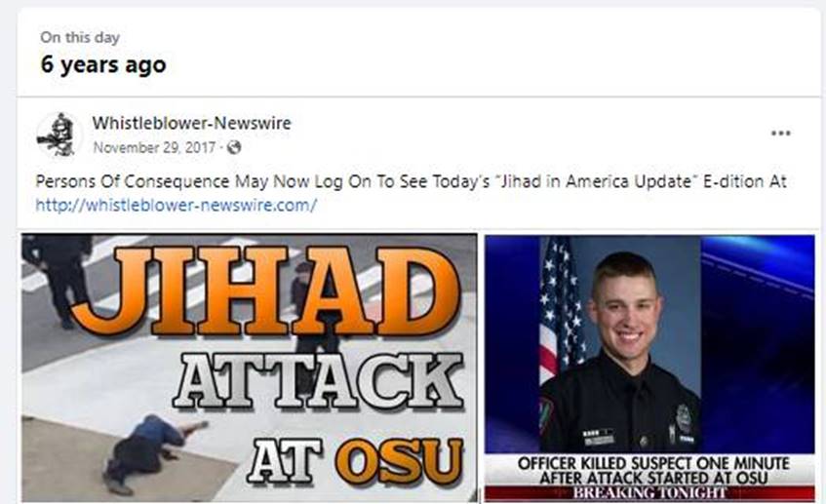
Task: Click the November 29, 2017 timestamp
Action: pyautogui.click(x=154, y=147)
